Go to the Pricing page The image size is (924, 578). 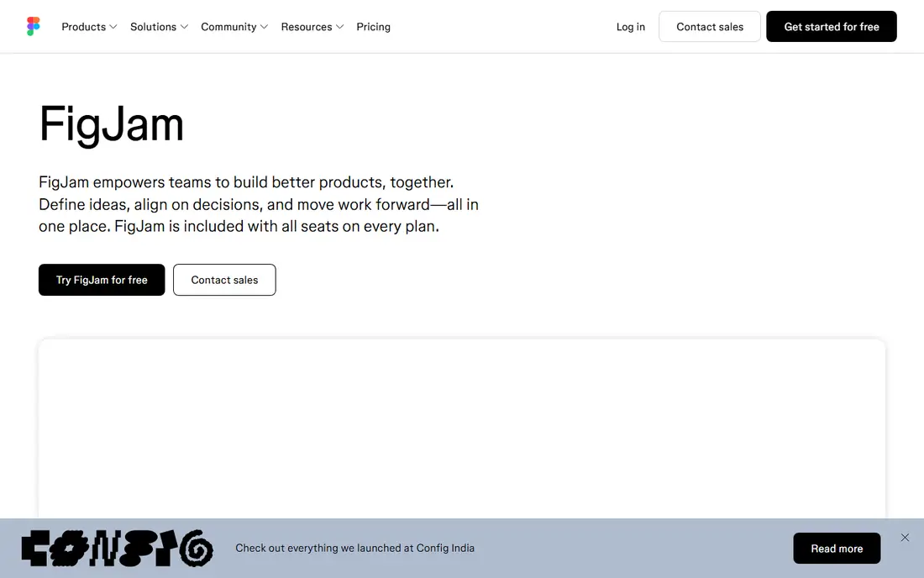(x=373, y=27)
